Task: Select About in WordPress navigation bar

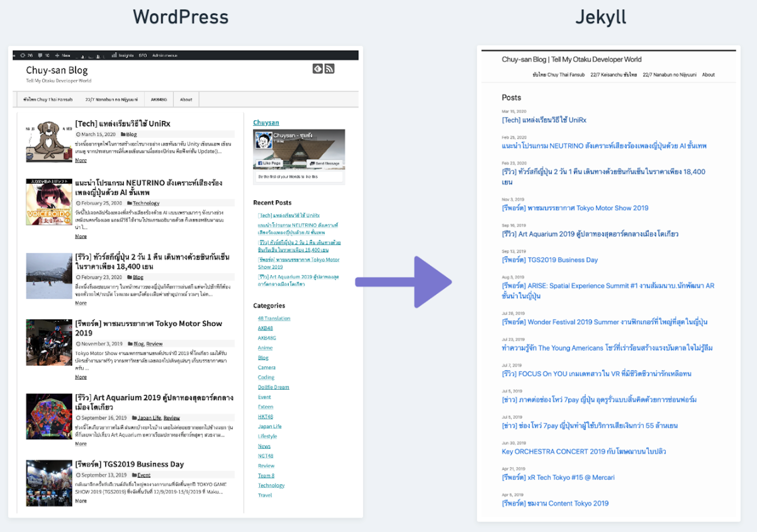Action: point(186,100)
